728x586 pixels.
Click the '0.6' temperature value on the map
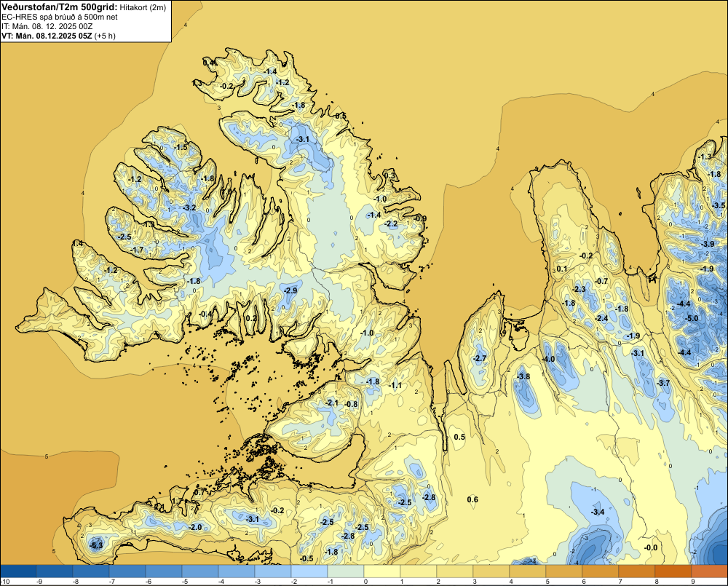click(472, 499)
